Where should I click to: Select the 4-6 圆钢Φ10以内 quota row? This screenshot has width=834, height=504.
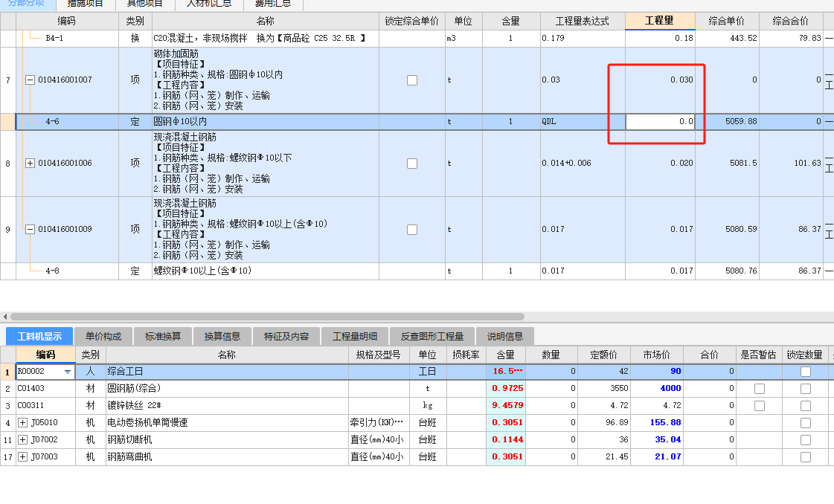(417, 122)
